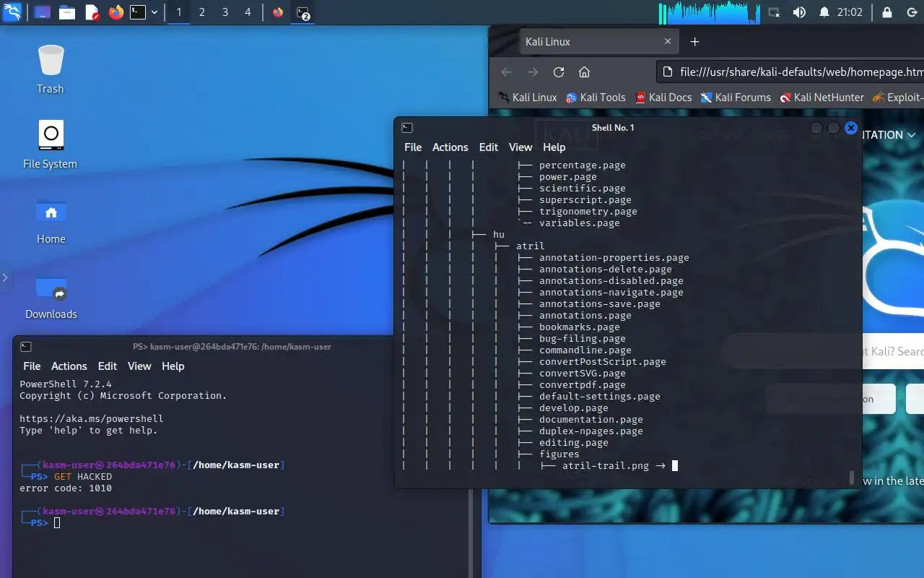This screenshot has height=578, width=924.
Task: Click the Firefox address bar
Action: pos(791,72)
